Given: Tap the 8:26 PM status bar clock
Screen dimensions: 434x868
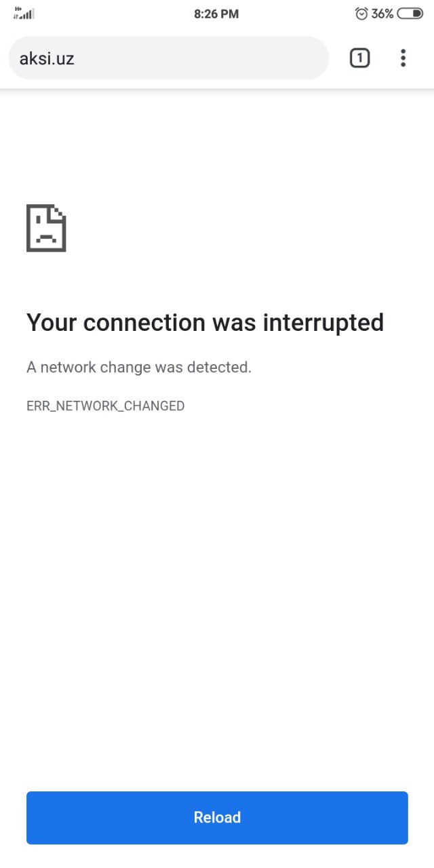Looking at the screenshot, I should [x=216, y=14].
